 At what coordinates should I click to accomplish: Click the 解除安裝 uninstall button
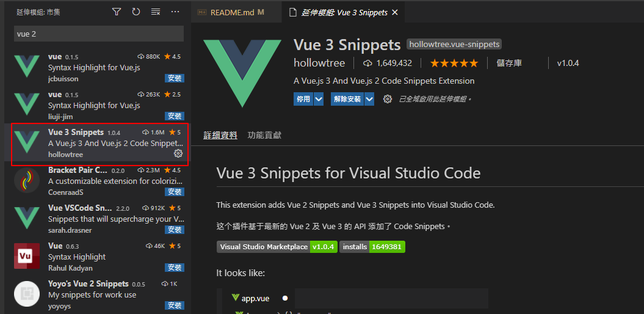coord(347,99)
